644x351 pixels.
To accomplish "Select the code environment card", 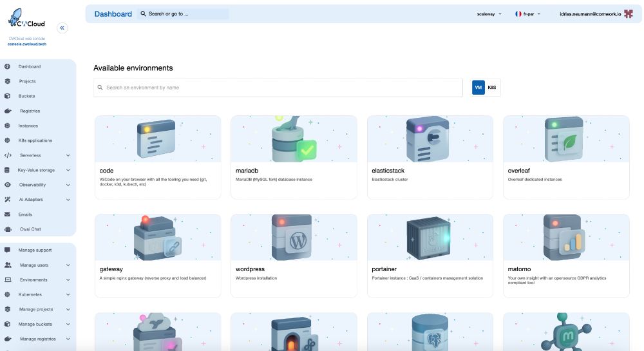I will (158, 157).
